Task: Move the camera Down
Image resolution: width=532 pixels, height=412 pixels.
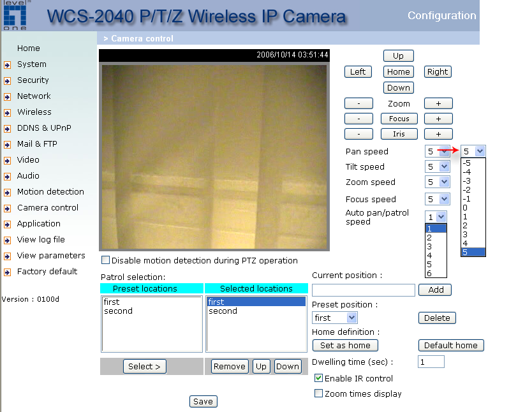Action: click(x=398, y=88)
